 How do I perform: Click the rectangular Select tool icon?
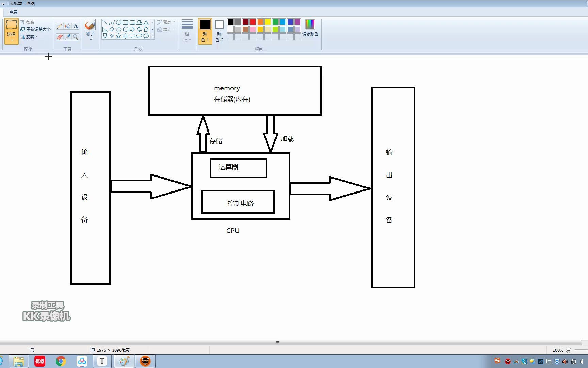12,25
